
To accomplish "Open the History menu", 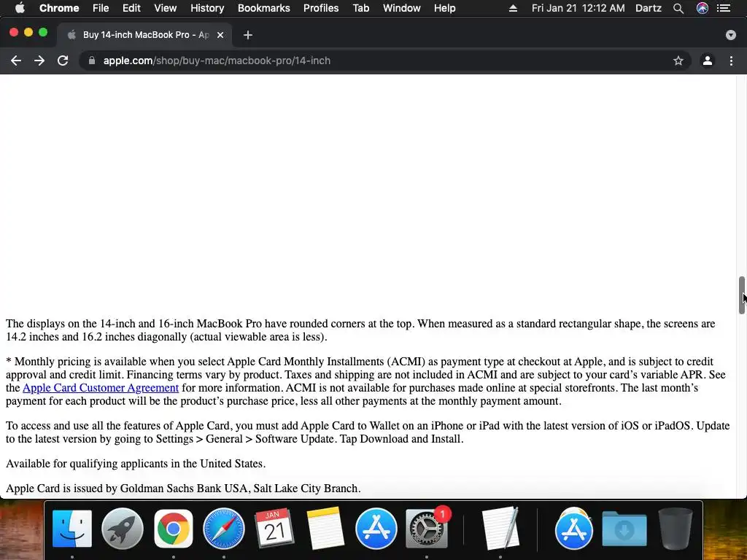I will click(x=207, y=8).
